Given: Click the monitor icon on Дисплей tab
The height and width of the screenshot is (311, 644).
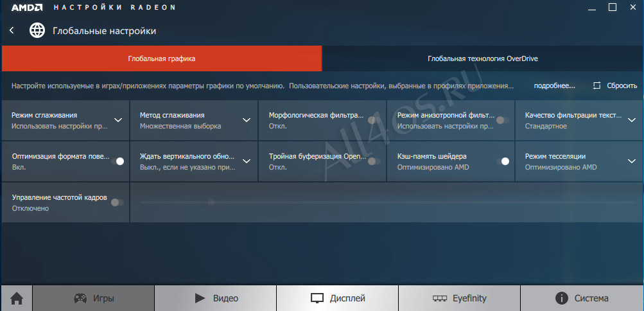Looking at the screenshot, I should pyautogui.click(x=317, y=298).
